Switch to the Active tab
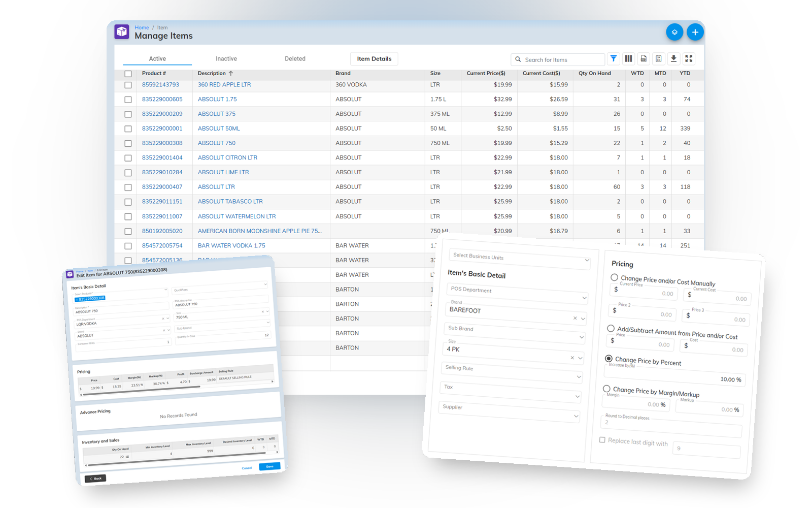The width and height of the screenshot is (812, 508). [x=157, y=59]
